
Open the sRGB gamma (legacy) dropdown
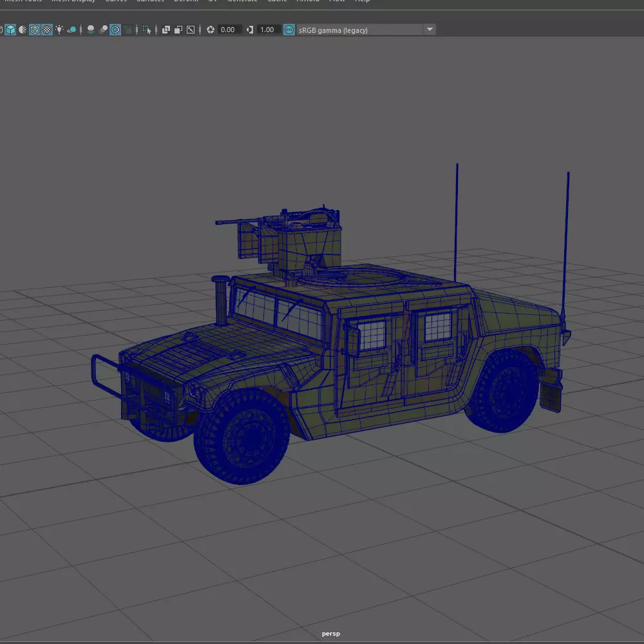tap(366, 30)
